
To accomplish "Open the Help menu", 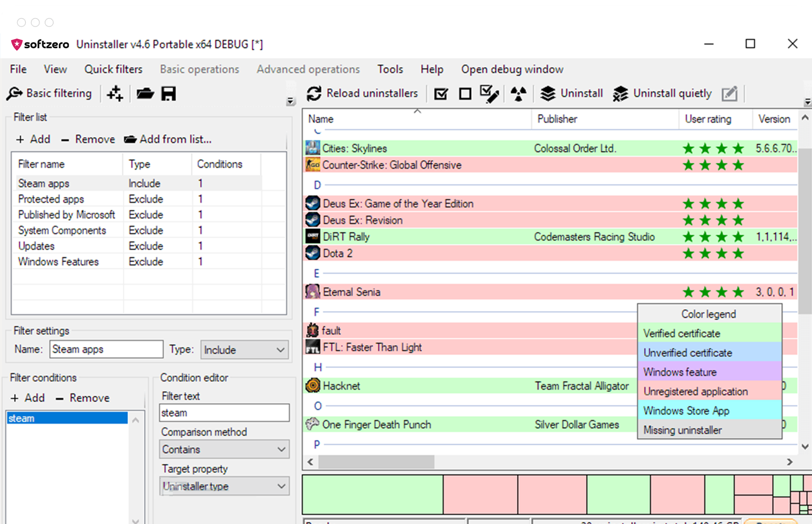I will coord(432,69).
